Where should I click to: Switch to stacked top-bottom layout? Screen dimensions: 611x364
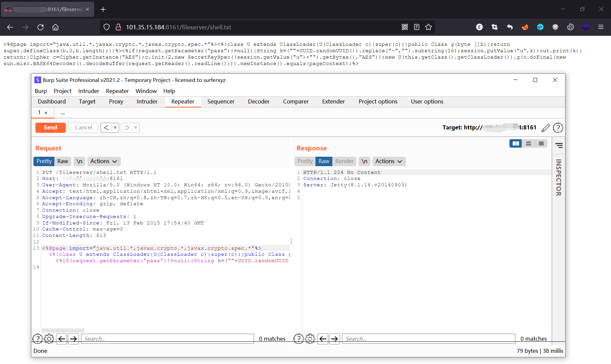click(528, 144)
